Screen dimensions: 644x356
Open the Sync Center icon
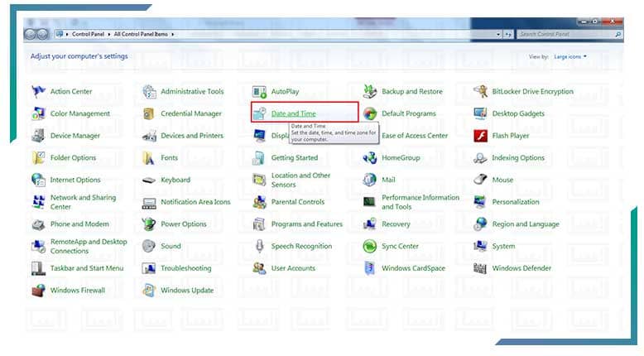coord(370,246)
